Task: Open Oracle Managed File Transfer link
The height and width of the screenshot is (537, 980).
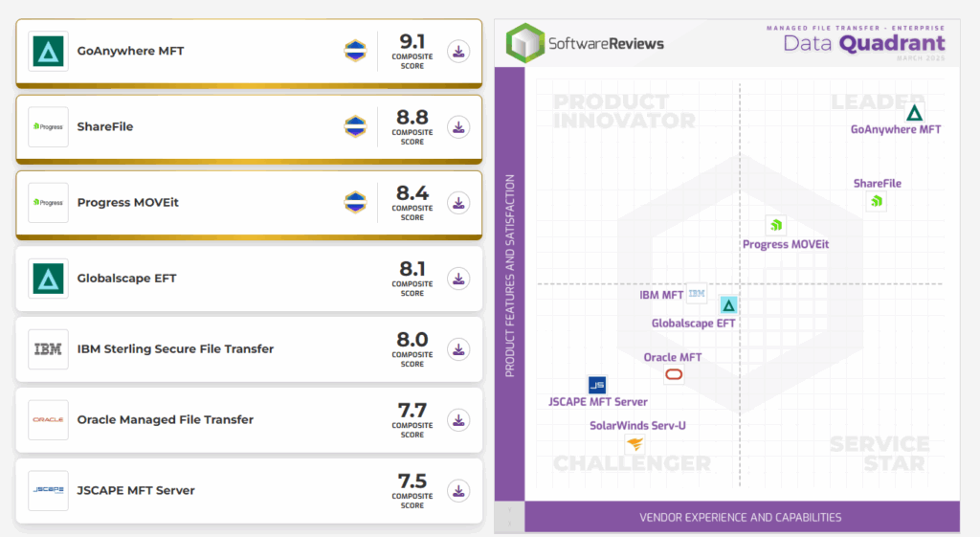Action: click(165, 419)
